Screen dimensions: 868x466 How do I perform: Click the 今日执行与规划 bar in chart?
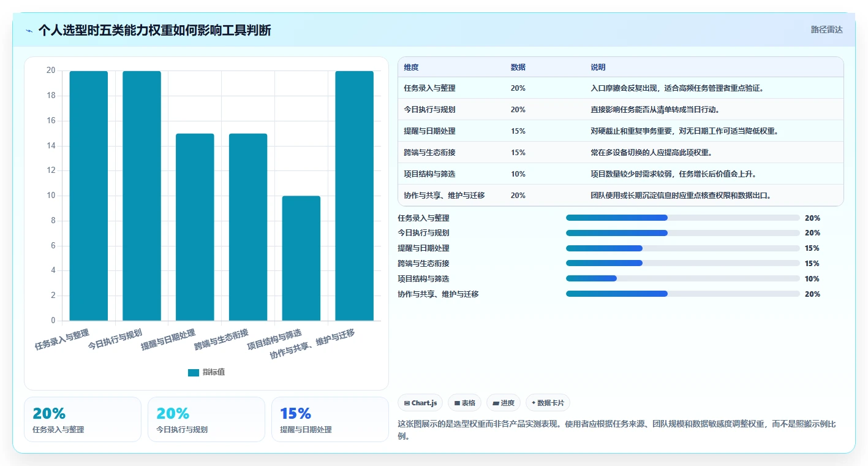[x=142, y=196]
